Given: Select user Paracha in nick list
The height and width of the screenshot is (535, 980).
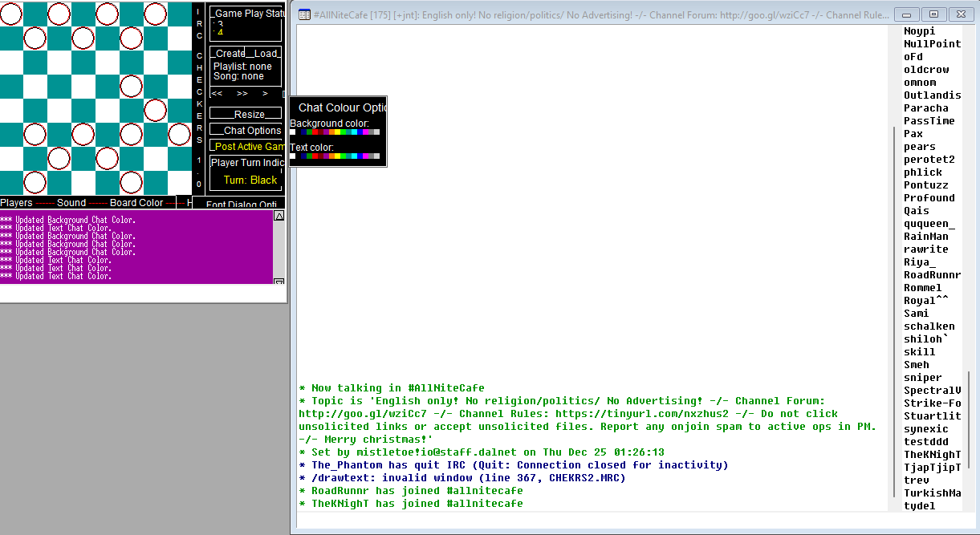Looking at the screenshot, I should [926, 108].
